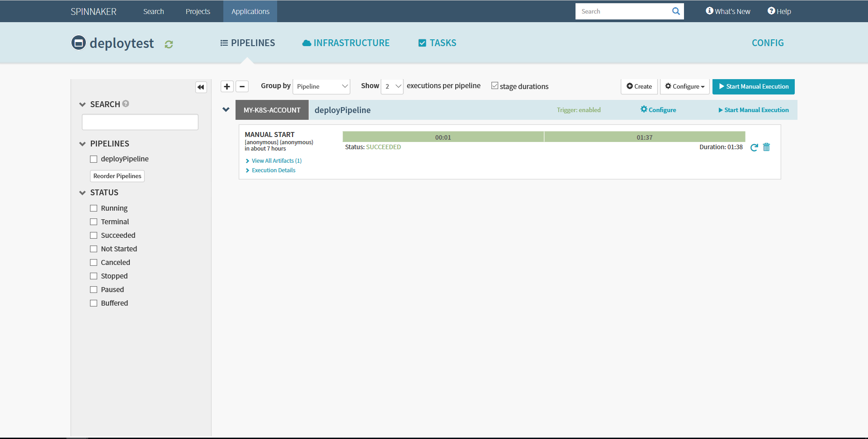
Task: Open the toolbar Configure dropdown
Action: coord(684,86)
